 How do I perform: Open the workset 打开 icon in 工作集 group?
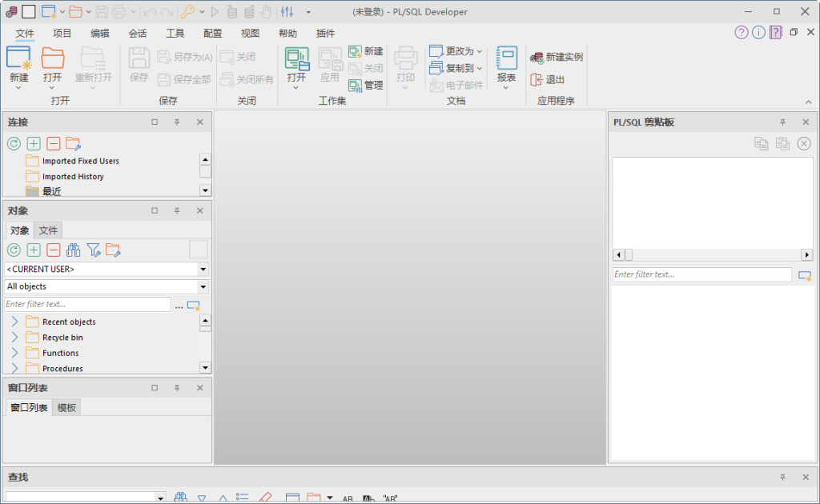[x=296, y=58]
